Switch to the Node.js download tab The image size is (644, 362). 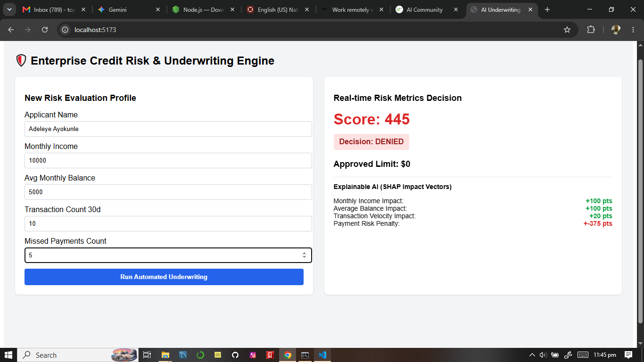204,9
